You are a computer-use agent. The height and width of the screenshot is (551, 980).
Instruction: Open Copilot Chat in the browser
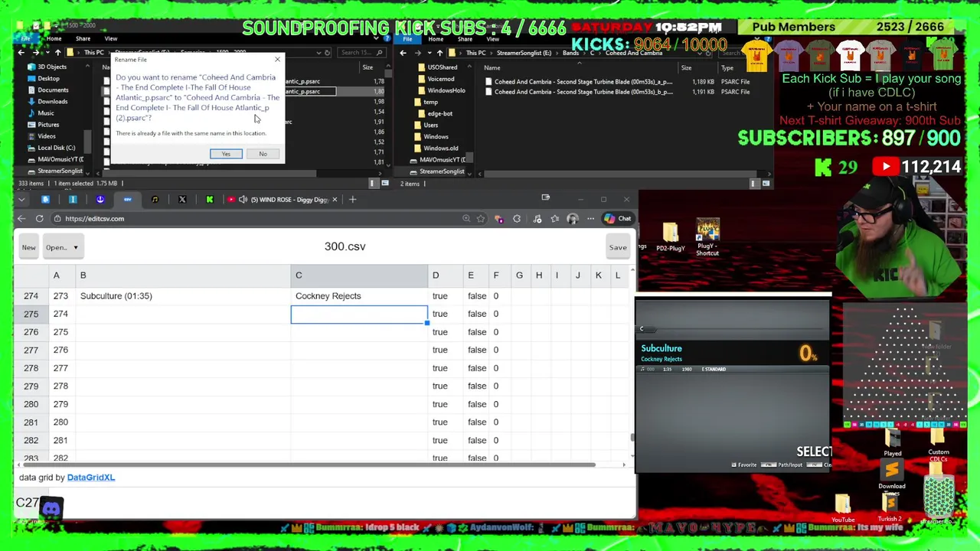[617, 219]
